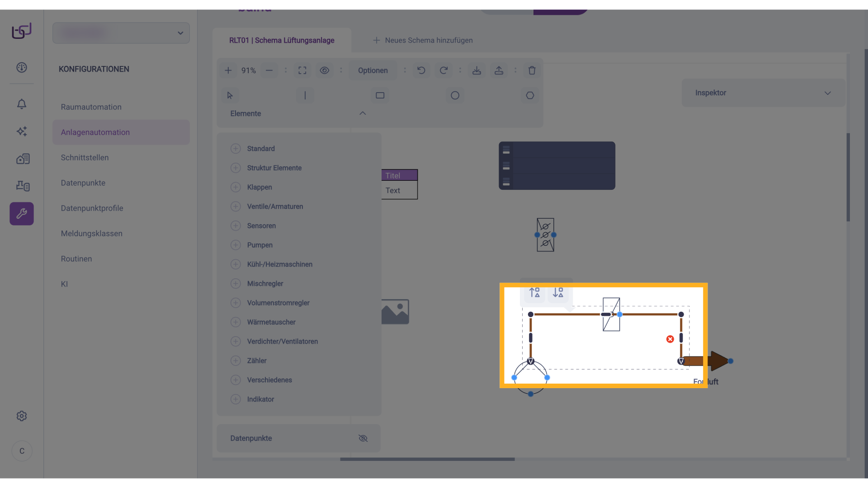Viewport: 868px width, 488px height.
Task: Click Neues Schema hinzufügen
Action: coord(423,40)
